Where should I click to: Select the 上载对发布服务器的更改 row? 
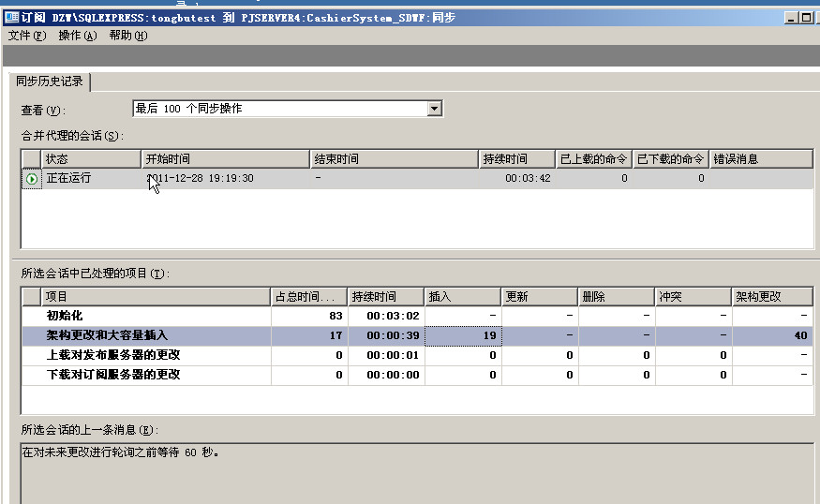(x=417, y=356)
